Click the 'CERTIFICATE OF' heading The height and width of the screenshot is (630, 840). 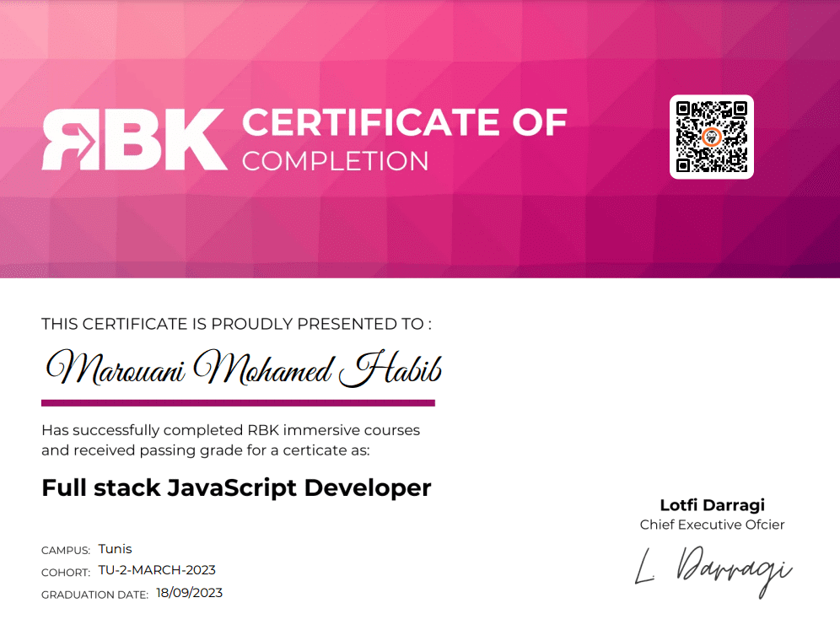coord(405,122)
